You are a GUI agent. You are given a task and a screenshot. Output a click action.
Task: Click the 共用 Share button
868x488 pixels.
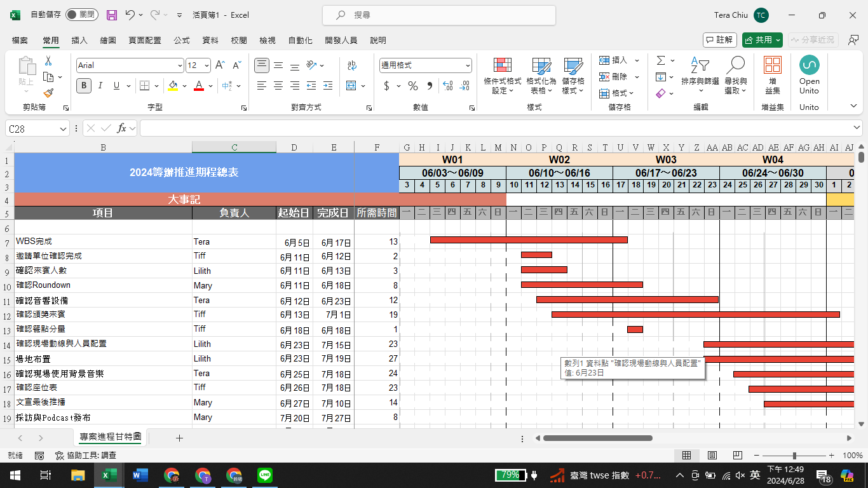(x=763, y=40)
